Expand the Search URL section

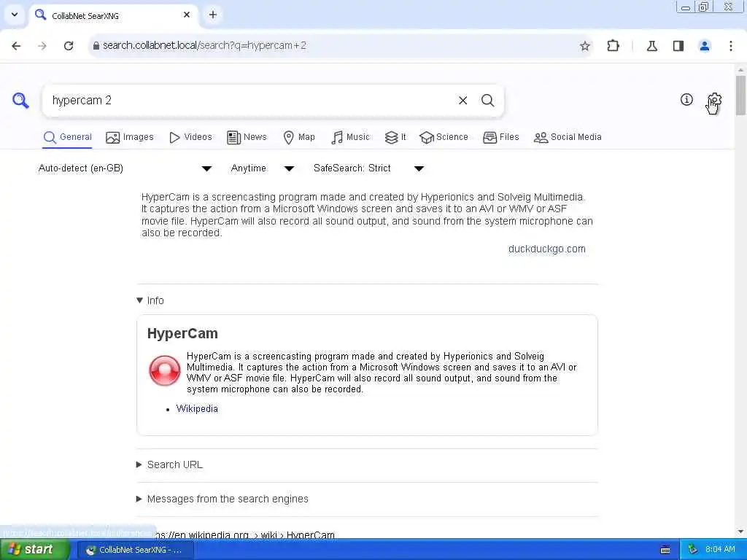click(169, 464)
